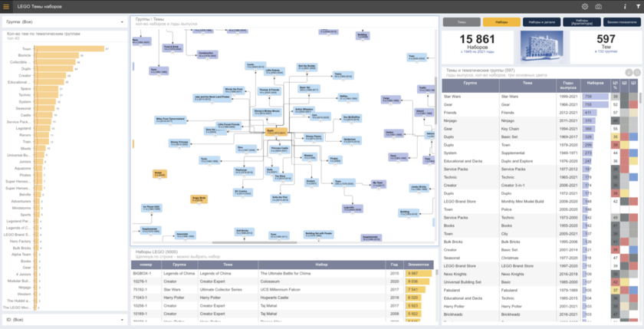644x329 pixels.
Task: Select the 'Наборы' tab
Action: (x=502, y=22)
